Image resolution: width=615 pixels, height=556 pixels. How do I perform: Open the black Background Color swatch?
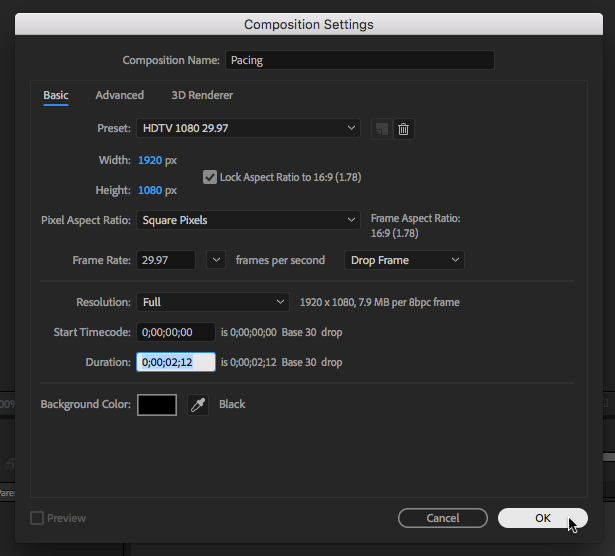[157, 405]
